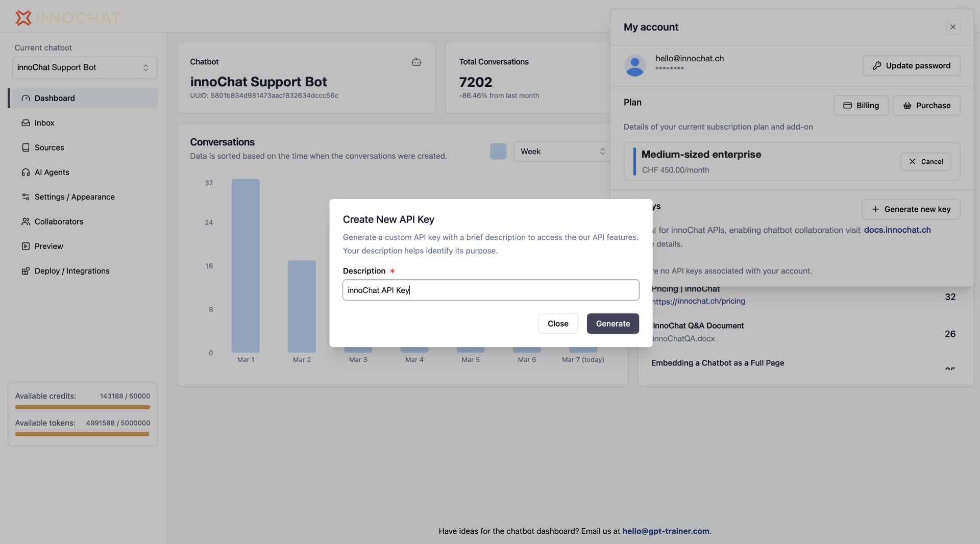Email hello@gpt-trainer.com link

pyautogui.click(x=666, y=531)
